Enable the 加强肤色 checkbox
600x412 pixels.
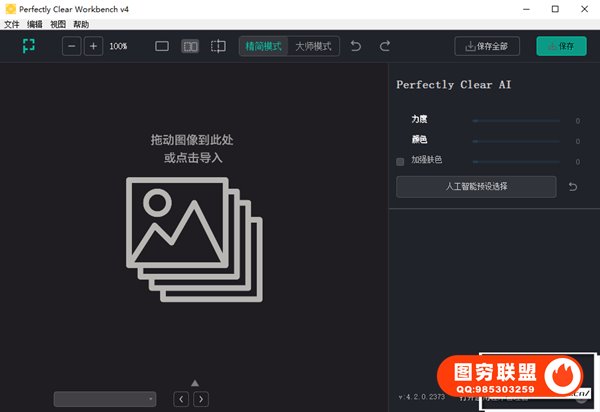(400, 160)
